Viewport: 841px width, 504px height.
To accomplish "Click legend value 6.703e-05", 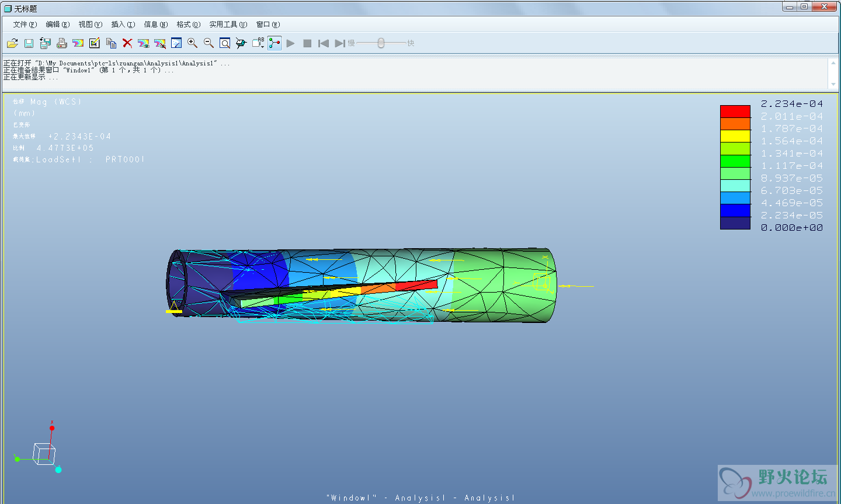I will (x=792, y=190).
